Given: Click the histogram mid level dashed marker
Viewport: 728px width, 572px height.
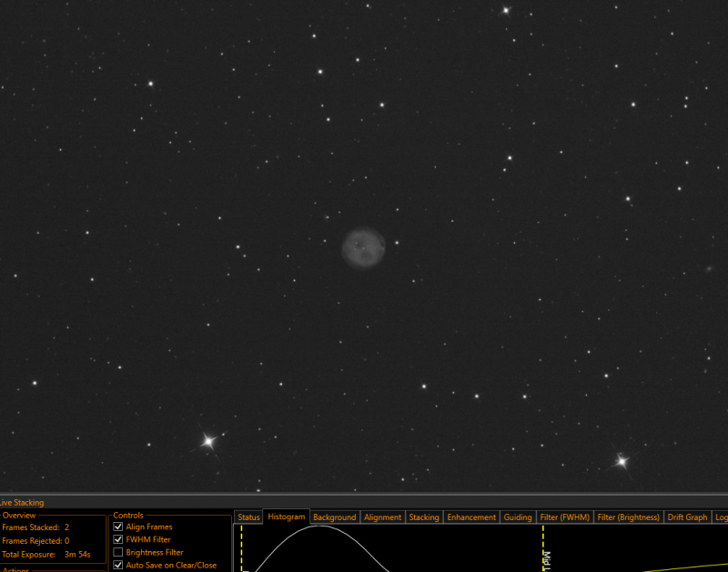Looking at the screenshot, I should coord(542,548).
